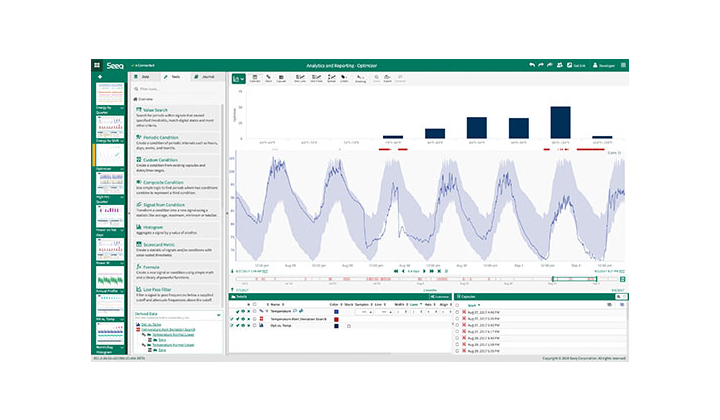Add a new worksheet with plus icon

point(100,77)
